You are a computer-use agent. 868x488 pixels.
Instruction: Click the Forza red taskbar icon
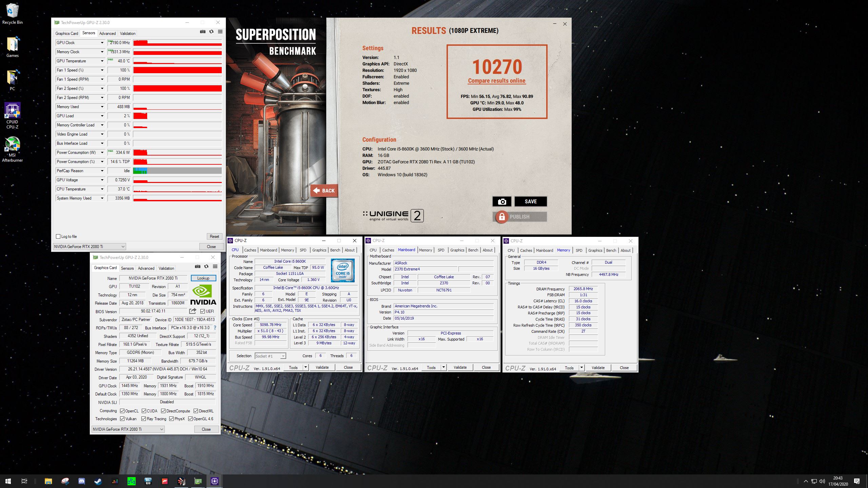[164, 481]
